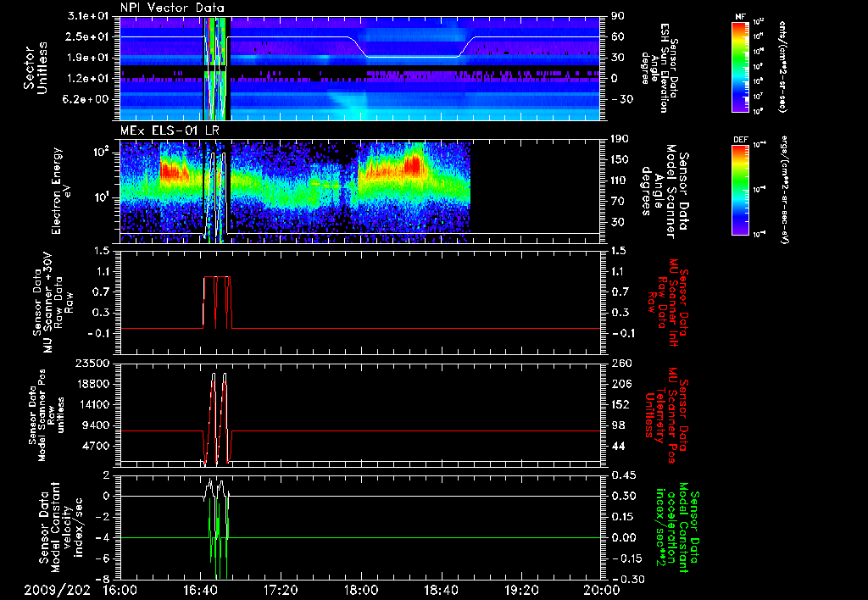Click the DEF color bar scale
Screen dimensions: 868x600
click(x=740, y=190)
